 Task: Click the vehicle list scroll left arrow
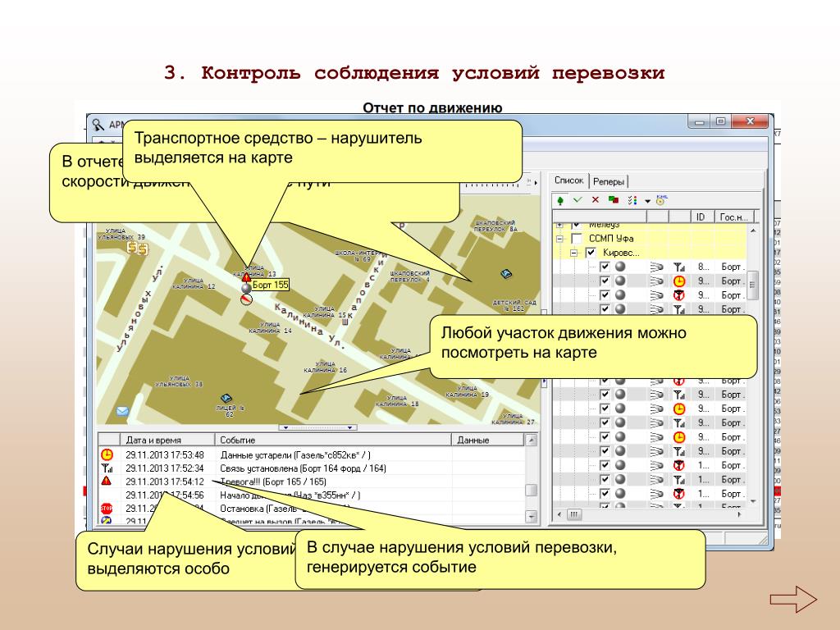[x=559, y=514]
